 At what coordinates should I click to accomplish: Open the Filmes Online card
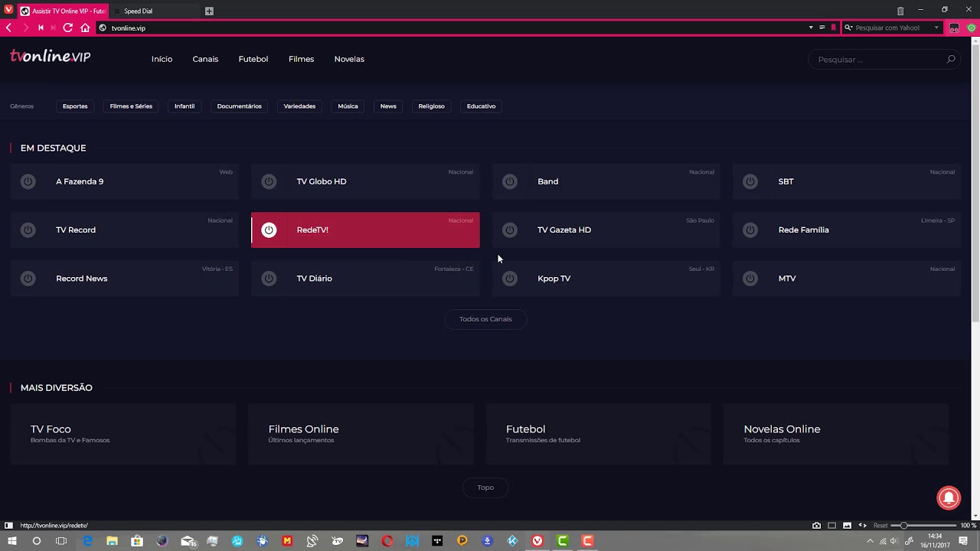pyautogui.click(x=361, y=434)
